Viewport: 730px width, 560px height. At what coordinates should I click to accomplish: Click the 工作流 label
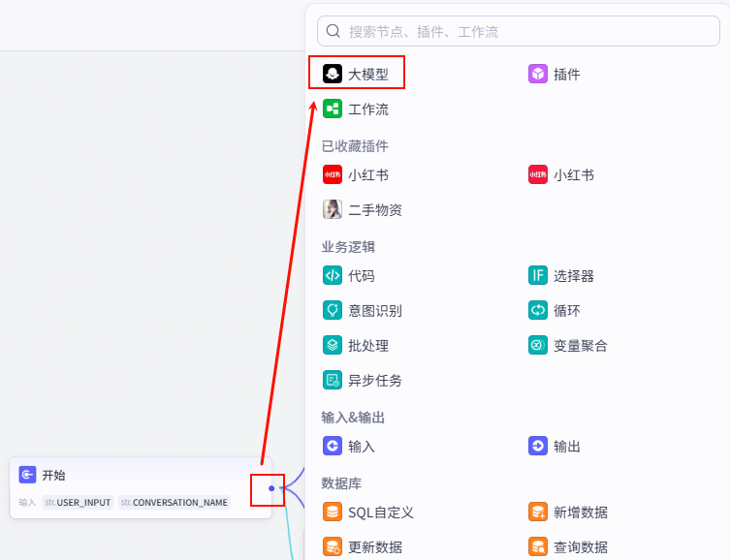pos(368,109)
